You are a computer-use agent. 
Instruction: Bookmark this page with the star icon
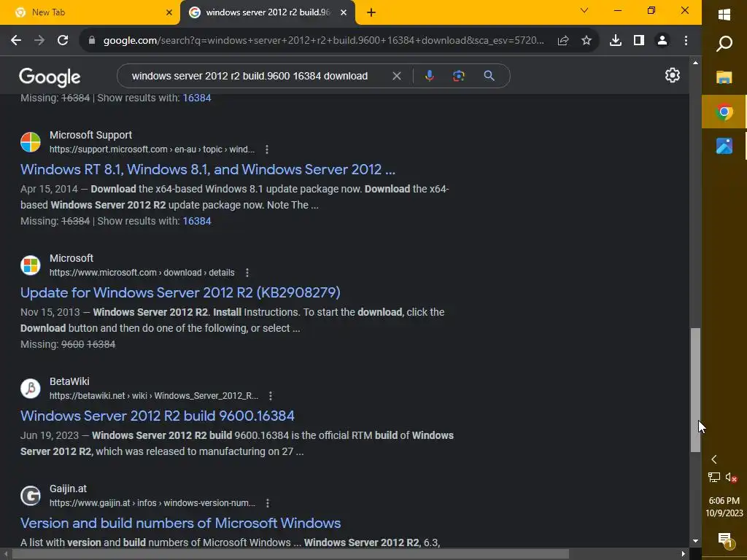coord(587,41)
